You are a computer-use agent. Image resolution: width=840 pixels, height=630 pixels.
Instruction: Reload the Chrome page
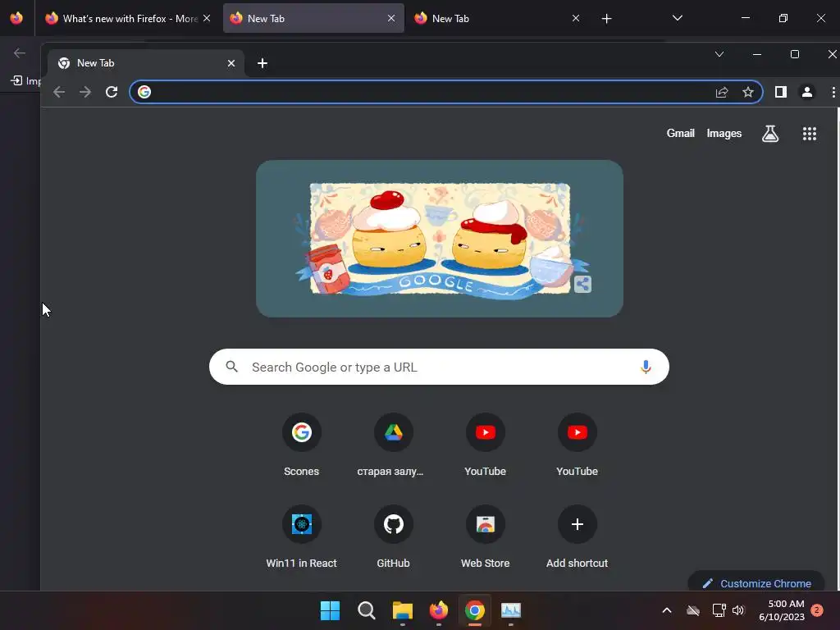click(x=112, y=92)
